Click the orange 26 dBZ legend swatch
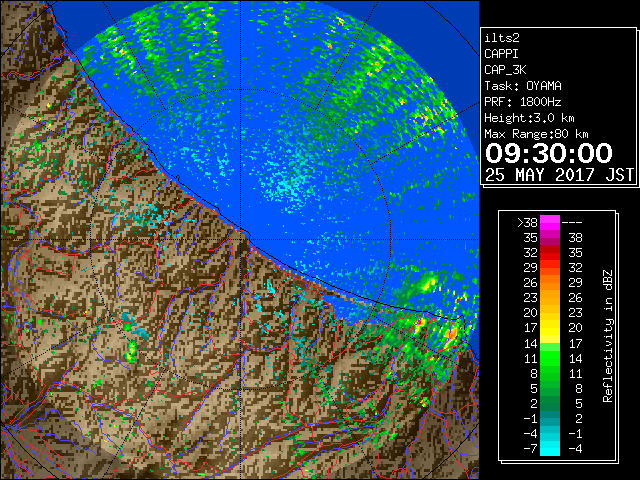Screen dimensions: 640x480 pos(550,282)
